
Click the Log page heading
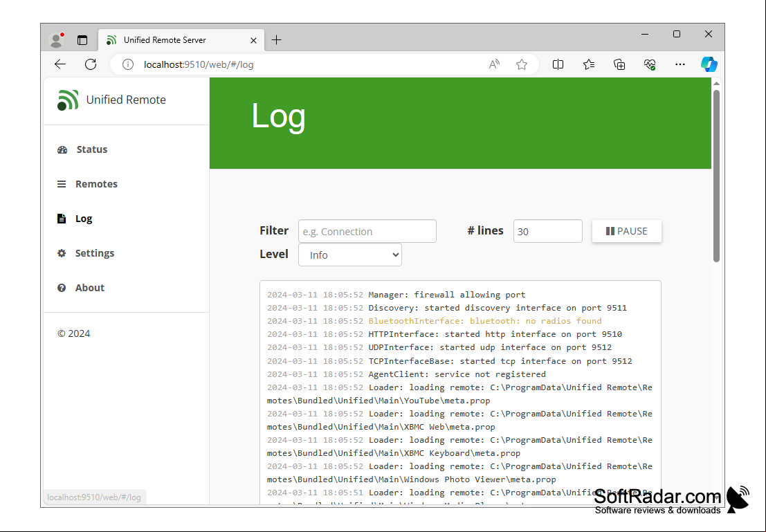pyautogui.click(x=278, y=116)
